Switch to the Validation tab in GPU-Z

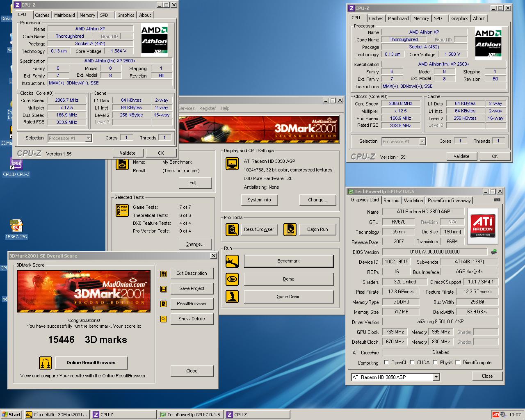413,201
